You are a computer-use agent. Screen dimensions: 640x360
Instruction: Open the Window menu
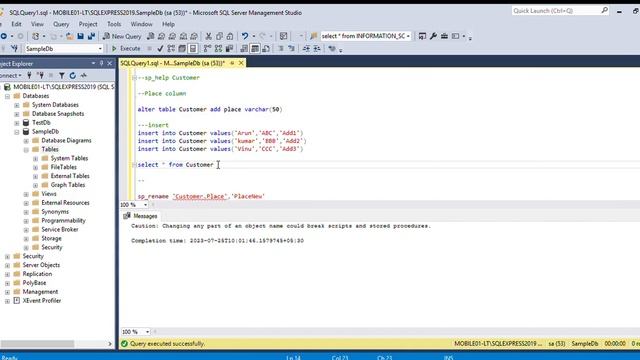click(x=141, y=24)
